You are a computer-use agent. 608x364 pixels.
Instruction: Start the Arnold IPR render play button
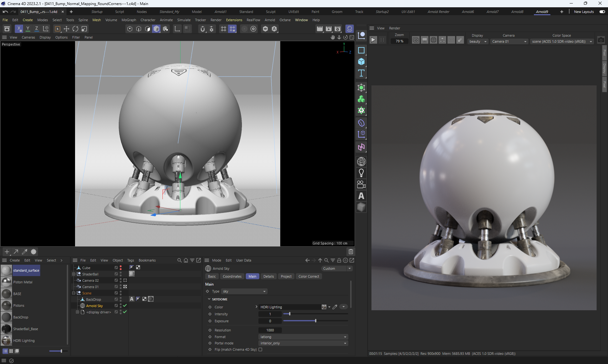[373, 40]
